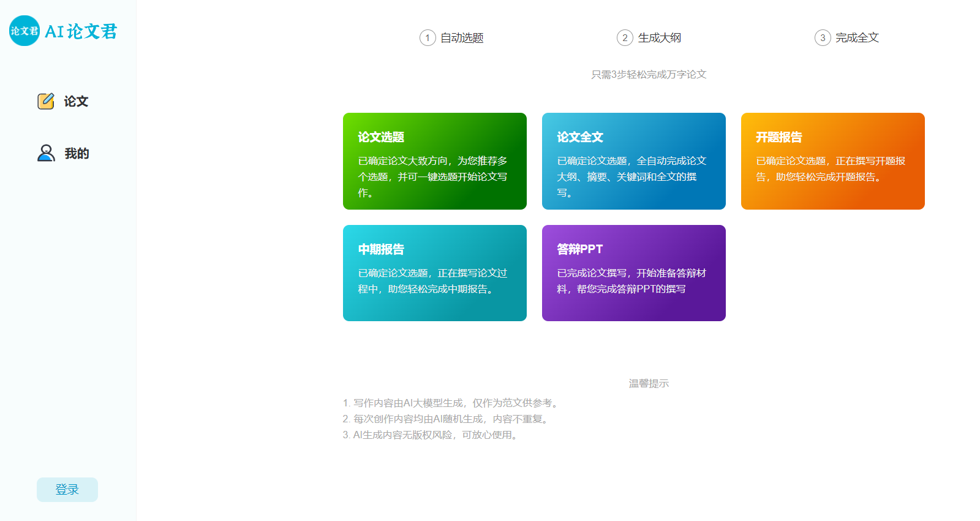Click step 3 circle number icon
This screenshot has width=980, height=521.
coord(823,38)
